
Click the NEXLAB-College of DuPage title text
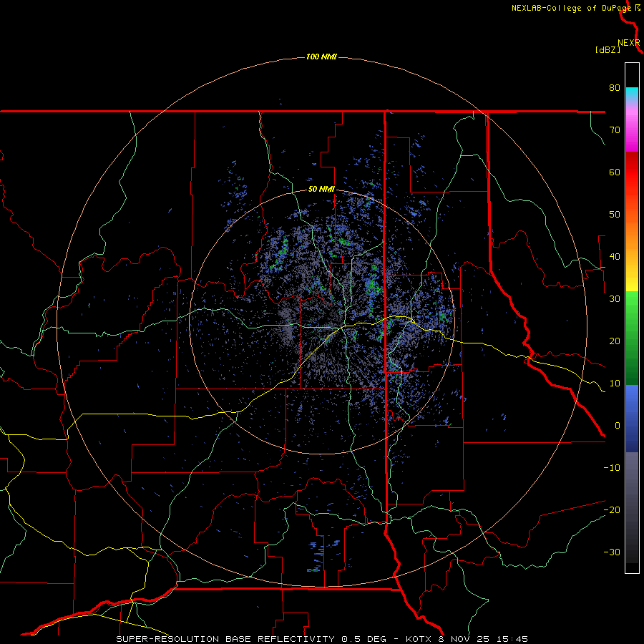[571, 8]
